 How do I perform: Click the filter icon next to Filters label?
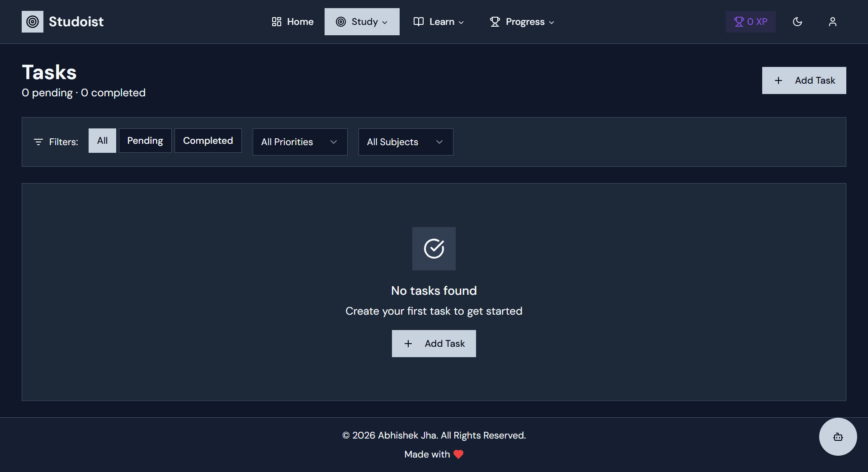pyautogui.click(x=38, y=142)
